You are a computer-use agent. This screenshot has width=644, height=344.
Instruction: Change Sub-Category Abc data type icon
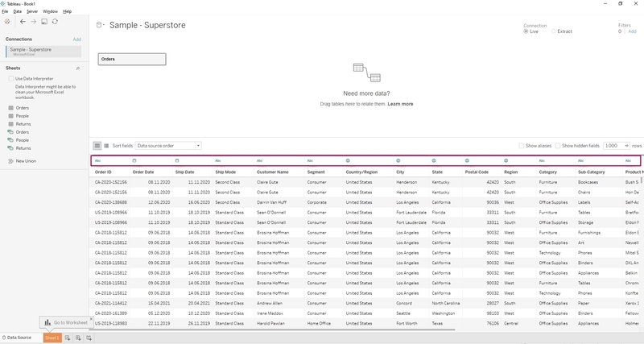point(580,160)
